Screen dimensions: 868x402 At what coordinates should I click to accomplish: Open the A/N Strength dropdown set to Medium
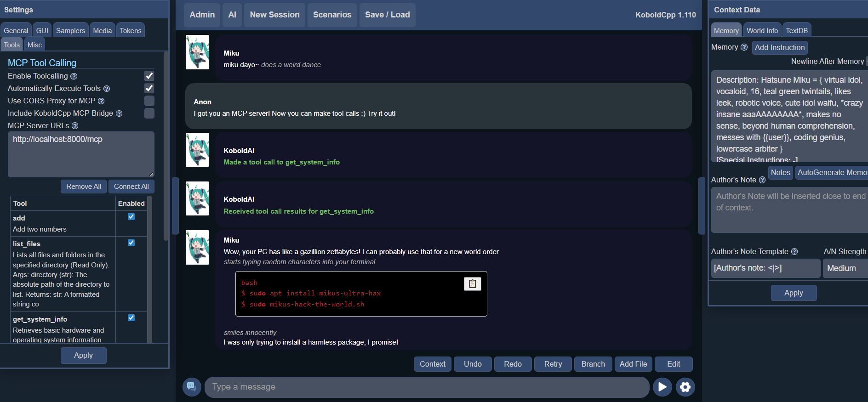(x=845, y=268)
